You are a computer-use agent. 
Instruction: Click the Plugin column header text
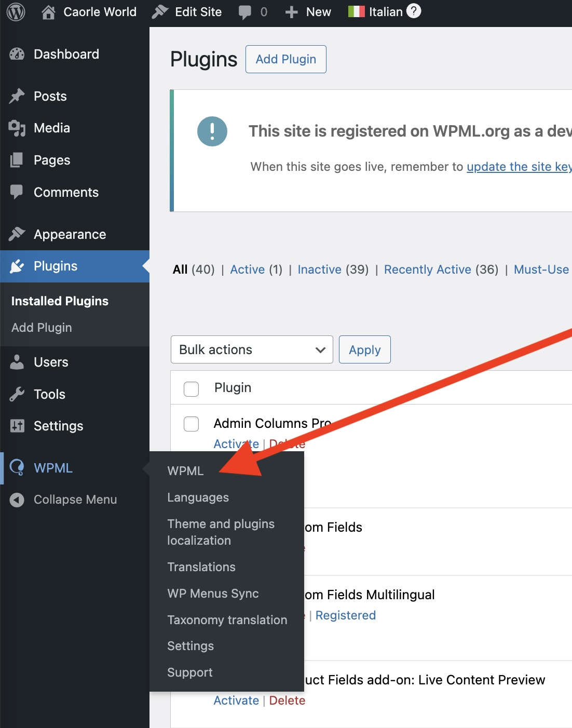click(x=233, y=388)
